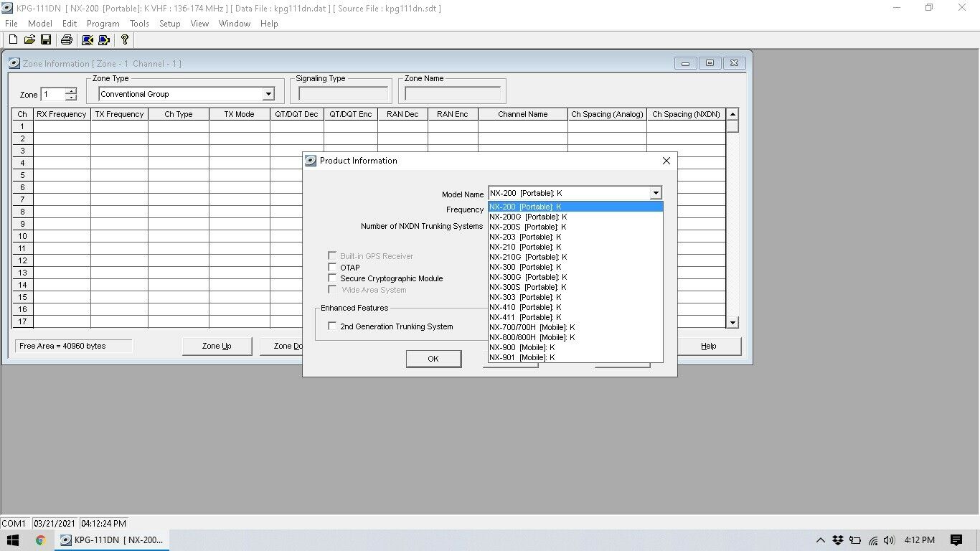The width and height of the screenshot is (980, 551).
Task: Click the Zone Name text field
Action: click(453, 93)
